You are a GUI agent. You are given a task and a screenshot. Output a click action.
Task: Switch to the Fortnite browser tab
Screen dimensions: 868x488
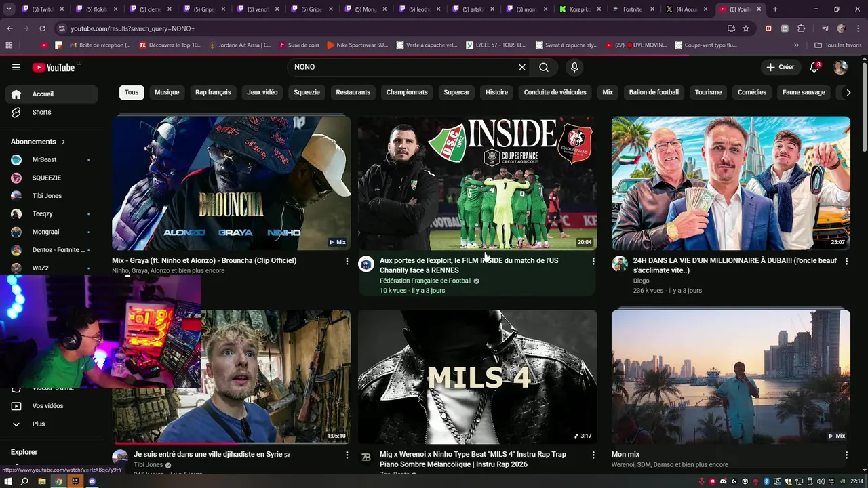pyautogui.click(x=632, y=9)
